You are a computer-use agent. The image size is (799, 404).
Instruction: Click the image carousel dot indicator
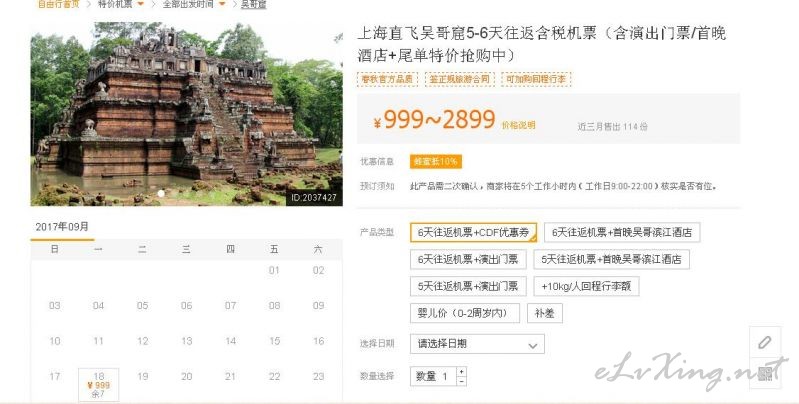click(161, 193)
